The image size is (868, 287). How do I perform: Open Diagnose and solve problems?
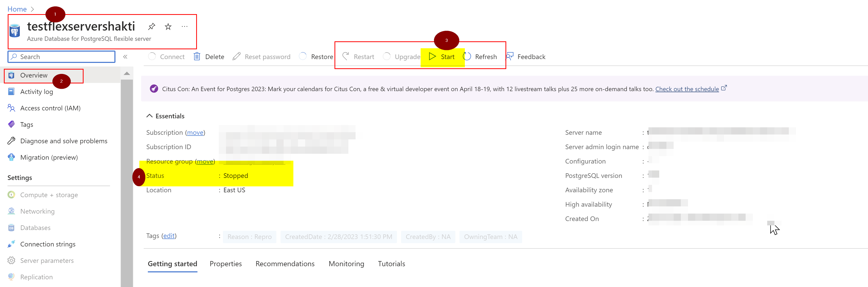tap(64, 141)
